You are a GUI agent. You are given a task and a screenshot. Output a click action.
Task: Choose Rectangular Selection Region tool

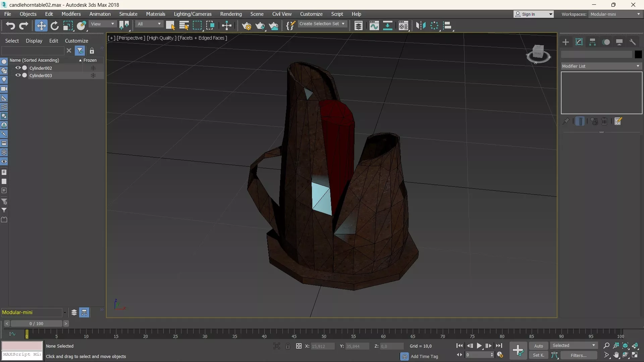[197, 26]
